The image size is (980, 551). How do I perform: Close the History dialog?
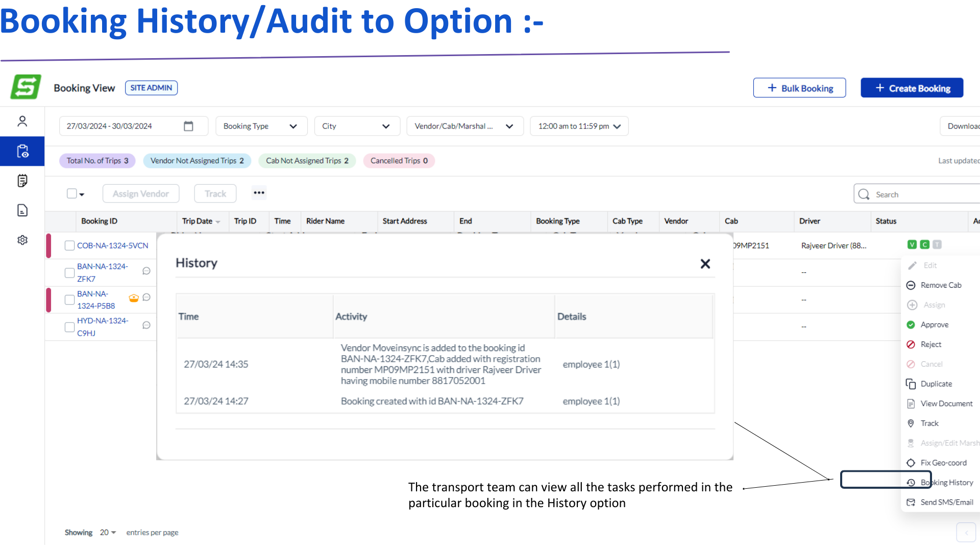click(705, 264)
